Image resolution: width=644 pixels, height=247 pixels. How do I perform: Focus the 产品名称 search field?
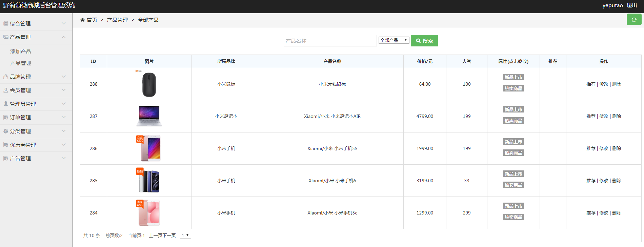(330, 41)
